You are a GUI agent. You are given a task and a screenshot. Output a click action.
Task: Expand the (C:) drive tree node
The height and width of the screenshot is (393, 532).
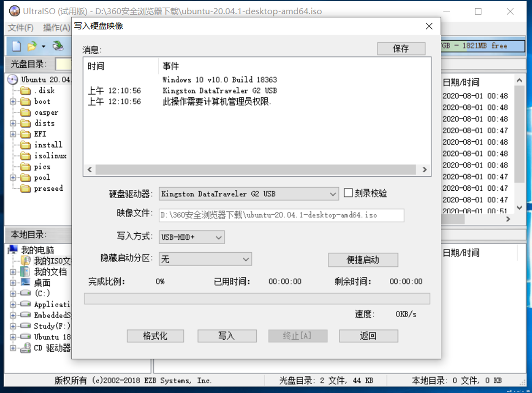13,294
